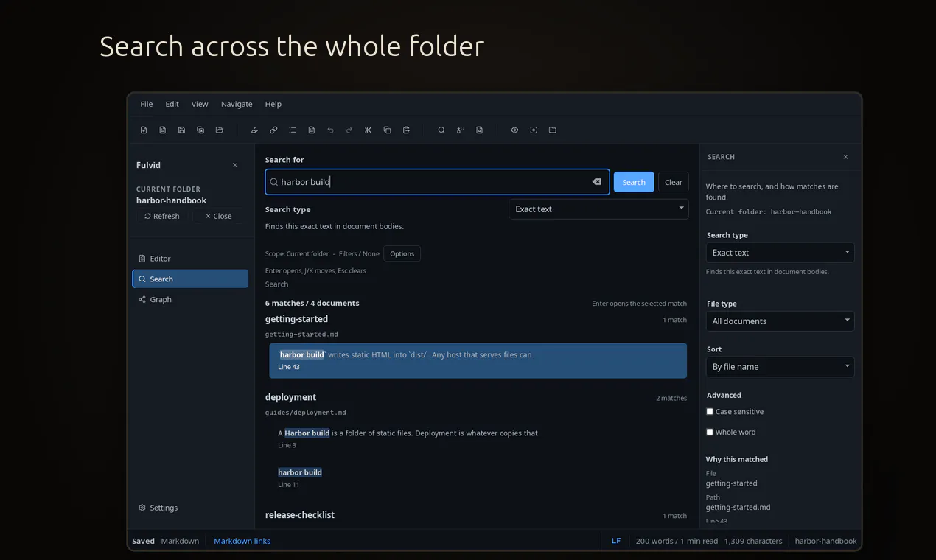This screenshot has width=936, height=560.
Task: Click the LF line ending indicator
Action: [616, 541]
